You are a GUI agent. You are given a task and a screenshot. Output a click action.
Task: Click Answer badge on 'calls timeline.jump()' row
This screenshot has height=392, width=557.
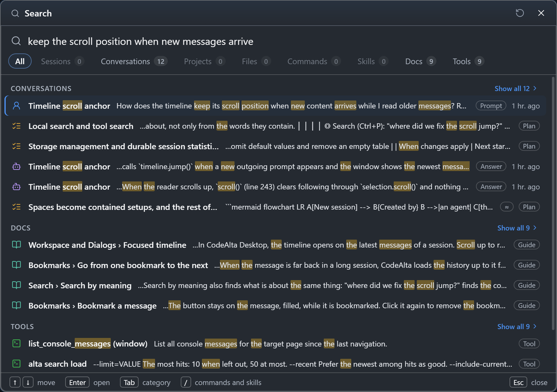coord(491,166)
